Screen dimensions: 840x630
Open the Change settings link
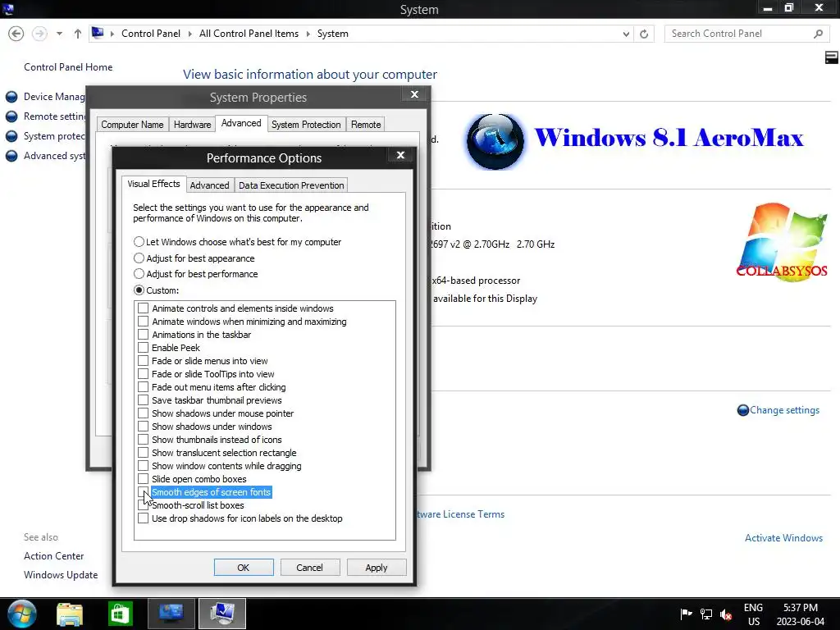(785, 410)
